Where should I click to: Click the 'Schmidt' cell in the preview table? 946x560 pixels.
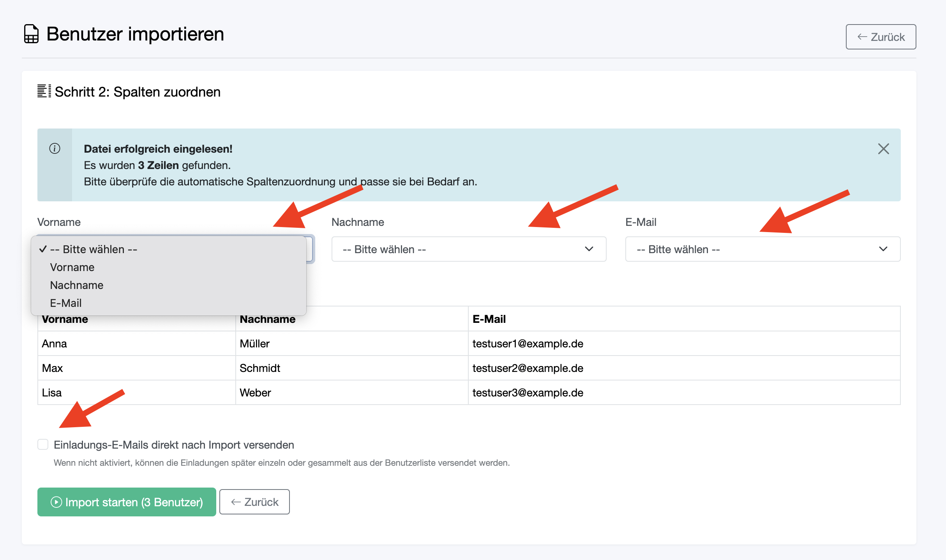click(352, 368)
